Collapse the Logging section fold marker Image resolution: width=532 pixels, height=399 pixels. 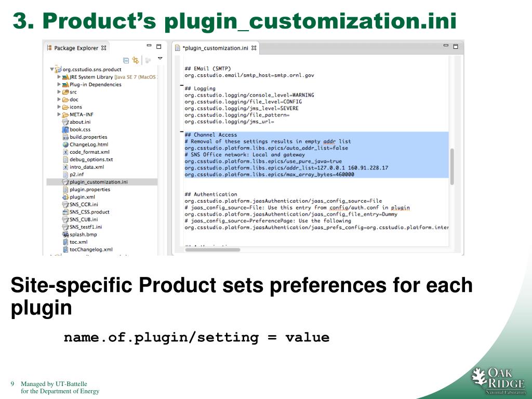point(181,86)
